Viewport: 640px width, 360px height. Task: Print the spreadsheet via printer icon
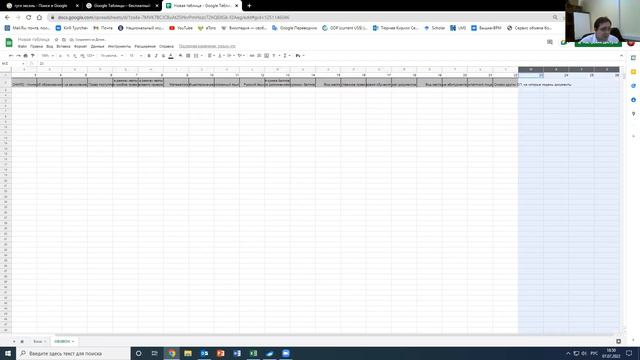[x=25, y=56]
